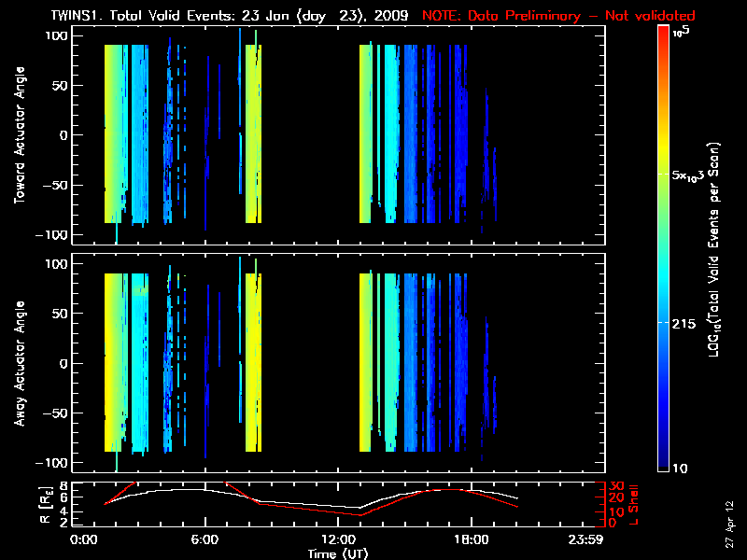
Task: Click the yellow band near 8:00 in Toward panel
Action: point(253,135)
